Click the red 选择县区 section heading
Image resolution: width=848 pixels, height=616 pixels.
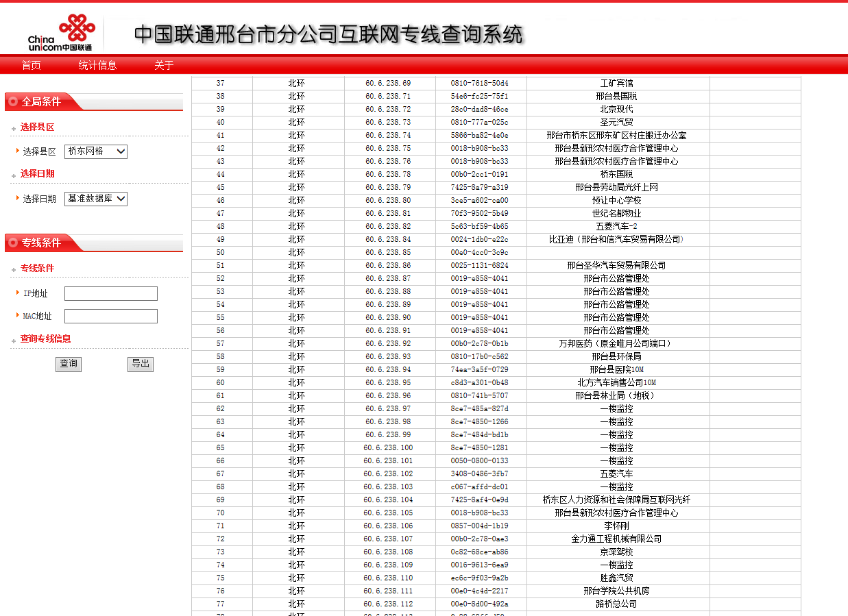tap(37, 127)
